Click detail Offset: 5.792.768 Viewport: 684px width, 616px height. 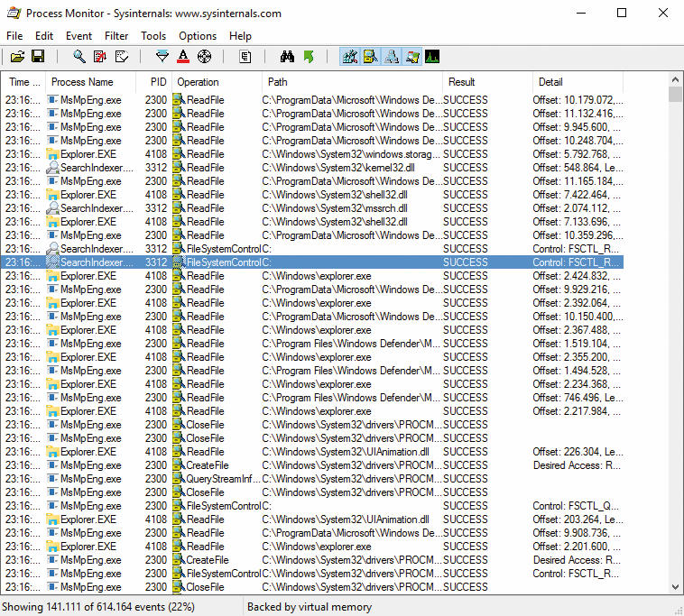click(577, 154)
